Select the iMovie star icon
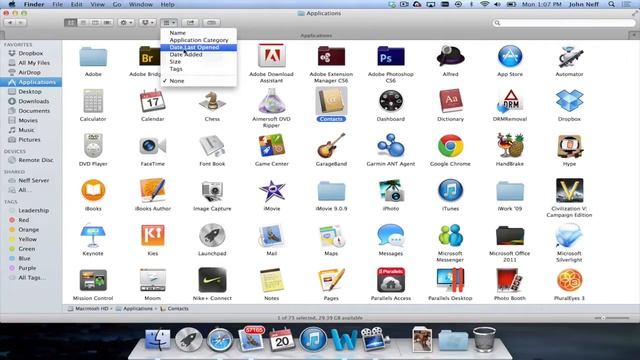The width and height of the screenshot is (640, 360). pos(271,191)
